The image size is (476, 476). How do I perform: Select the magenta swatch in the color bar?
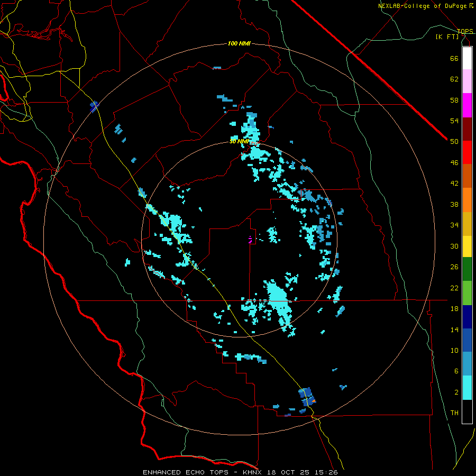(x=467, y=105)
